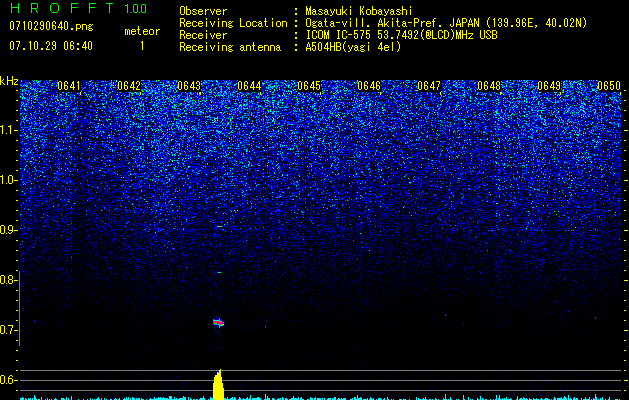Click the 0643 time marker
Image resolution: width=629 pixels, height=400 pixels.
pyautogui.click(x=189, y=86)
